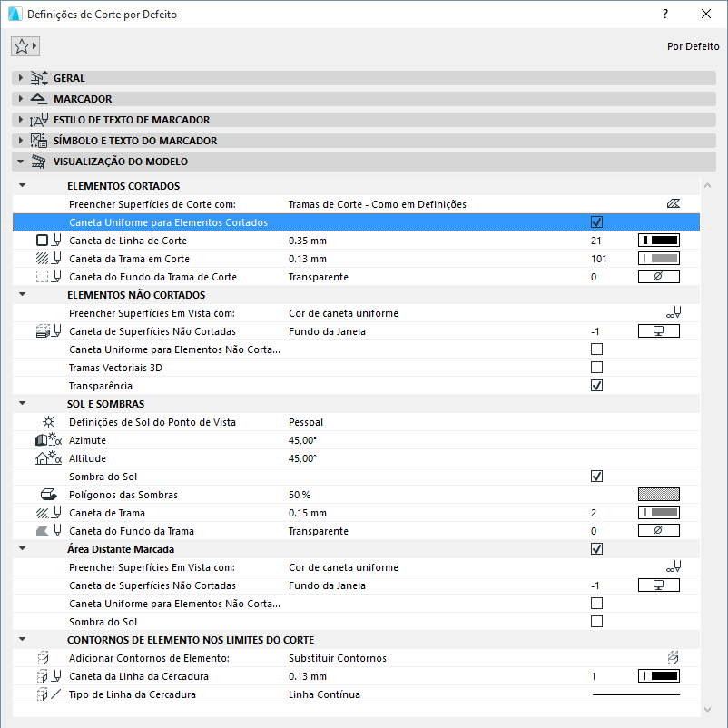
Task: Click the Caneta do Fundo da Trama row icon
Action: 49,531
